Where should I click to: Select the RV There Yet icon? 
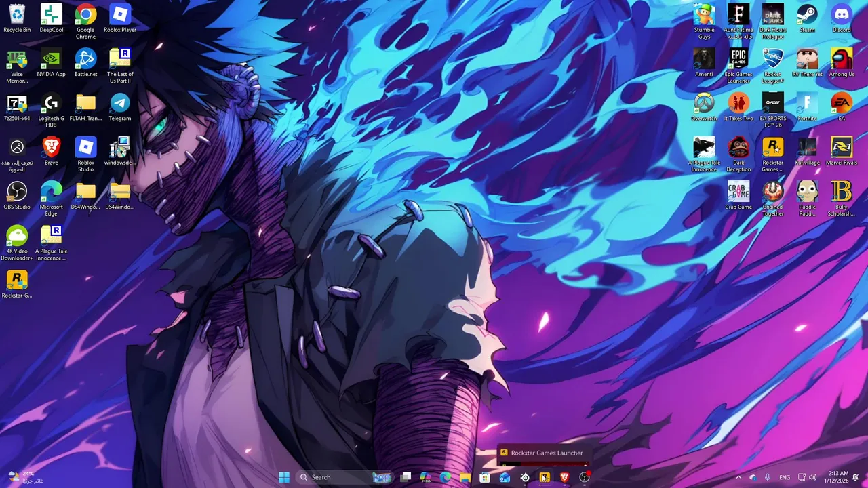807,62
